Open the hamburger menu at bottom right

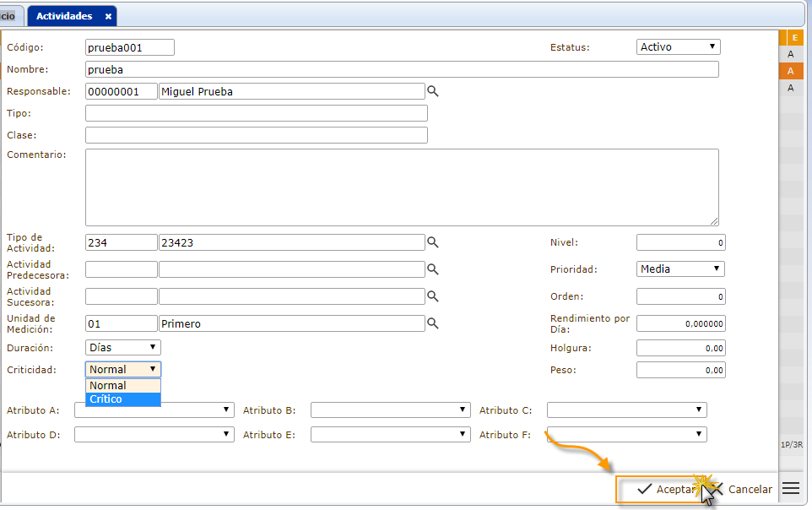[x=791, y=488]
